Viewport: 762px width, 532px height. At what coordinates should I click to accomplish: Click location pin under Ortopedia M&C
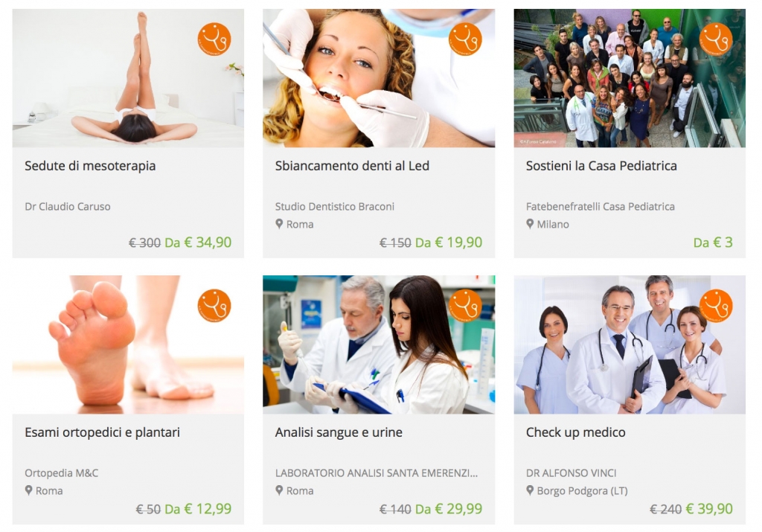tap(29, 490)
